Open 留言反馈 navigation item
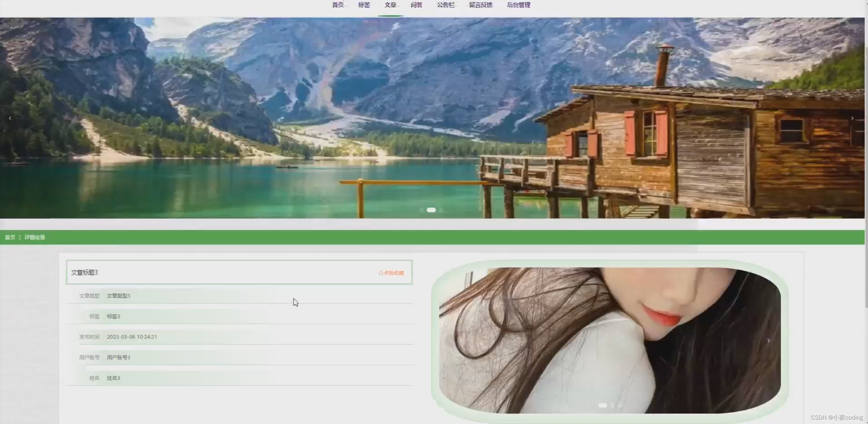Image resolution: width=868 pixels, height=424 pixels. click(x=480, y=5)
